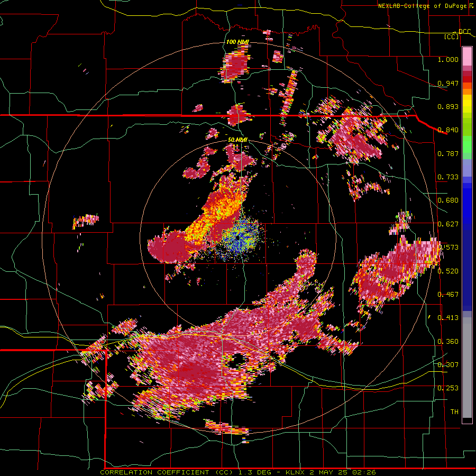
Task: Click the 0.627 scale value
Action: (x=448, y=224)
